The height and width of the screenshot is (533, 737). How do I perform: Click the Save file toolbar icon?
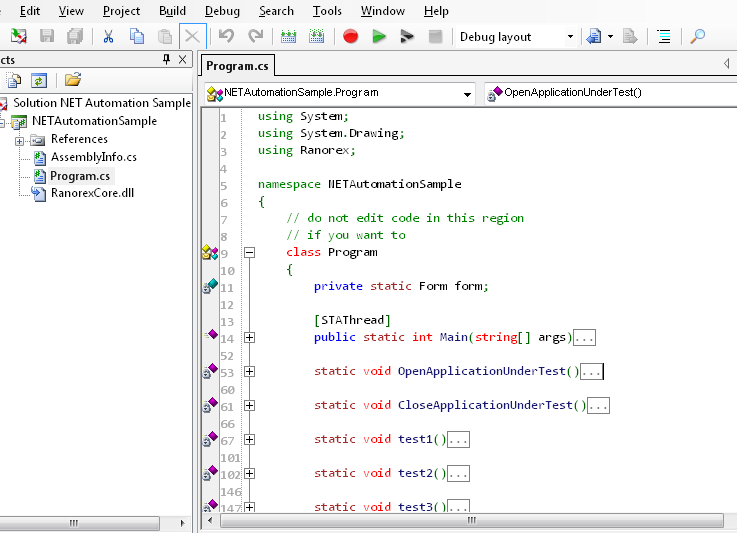point(47,37)
